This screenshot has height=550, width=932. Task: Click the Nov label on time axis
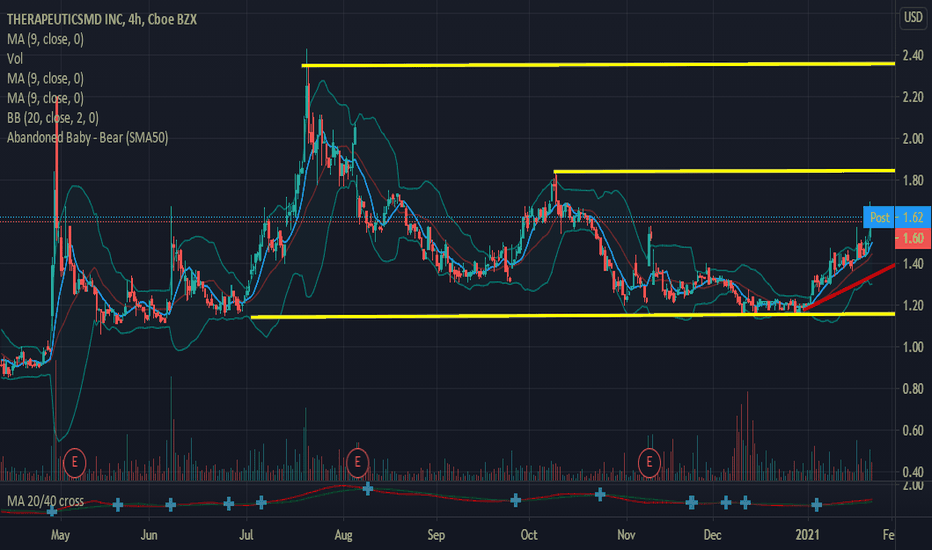point(626,535)
